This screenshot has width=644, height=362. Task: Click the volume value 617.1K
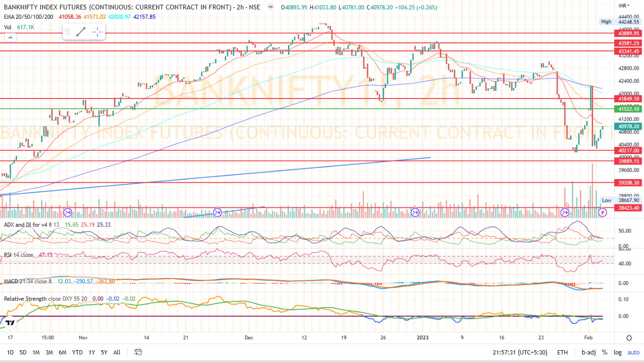coord(25,27)
